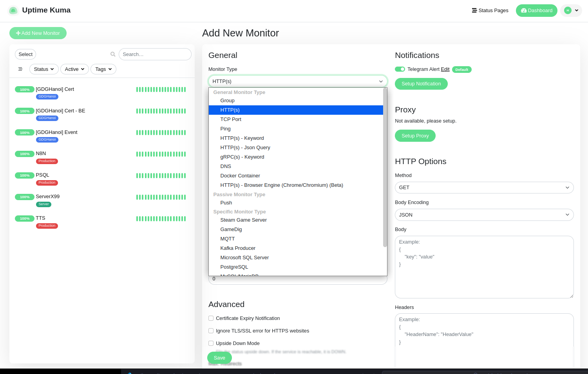Select GameDig monitor type

[296, 229]
